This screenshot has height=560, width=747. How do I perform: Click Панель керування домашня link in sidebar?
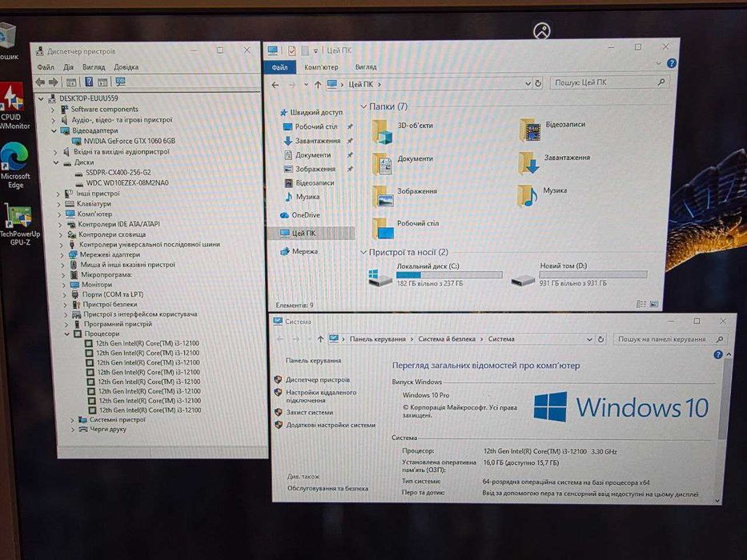click(314, 361)
